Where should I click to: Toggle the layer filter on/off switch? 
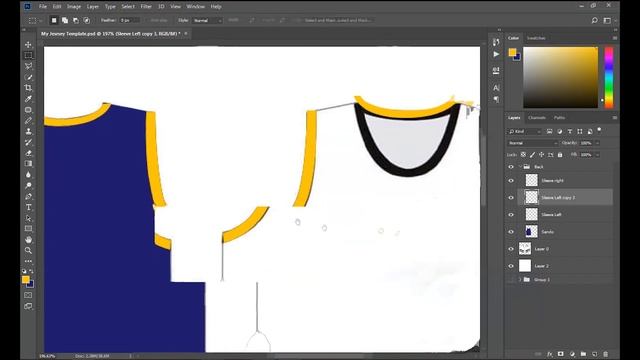[x=599, y=130]
